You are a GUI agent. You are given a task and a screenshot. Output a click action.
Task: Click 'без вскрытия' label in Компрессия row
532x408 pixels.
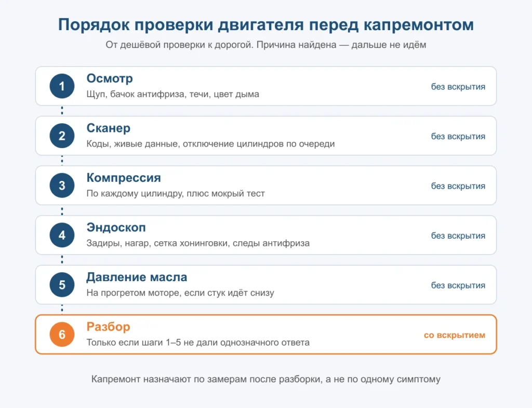pyautogui.click(x=458, y=186)
